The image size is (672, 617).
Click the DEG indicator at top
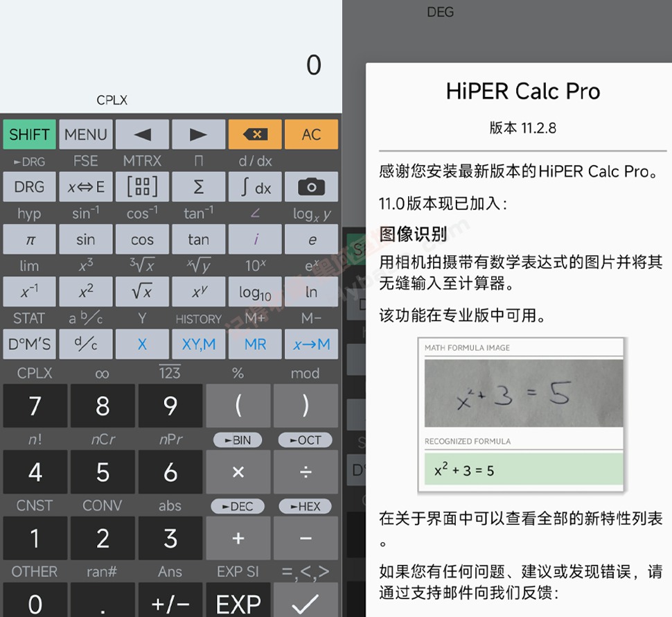click(441, 12)
